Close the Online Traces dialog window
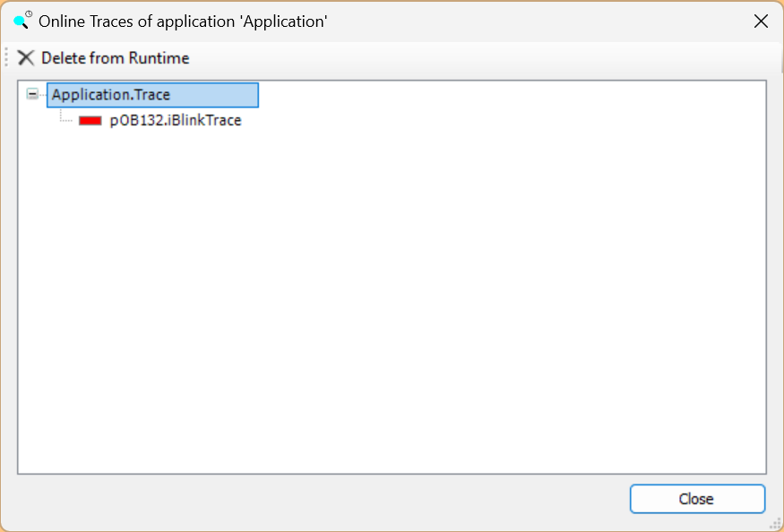This screenshot has width=784, height=532. coord(761,21)
